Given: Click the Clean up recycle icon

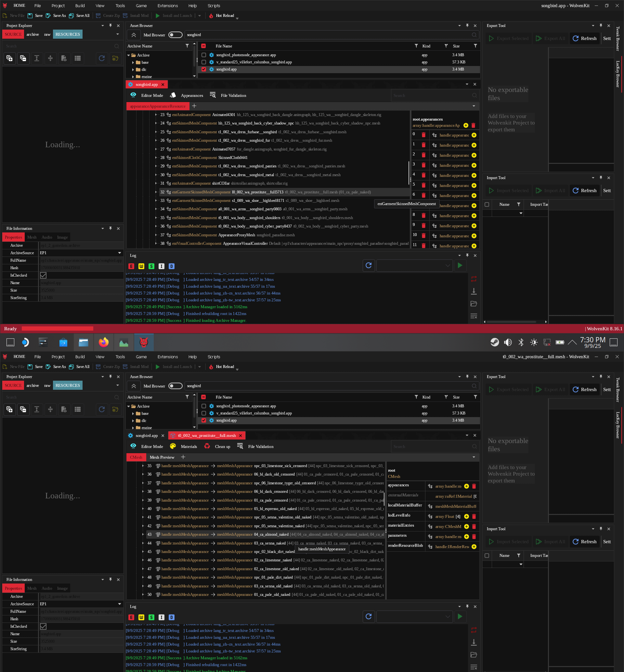Looking at the screenshot, I should 207,446.
